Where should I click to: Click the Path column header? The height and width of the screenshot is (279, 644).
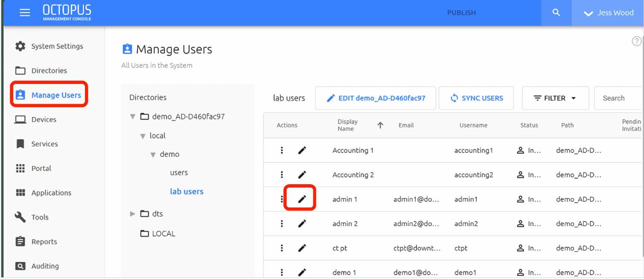coord(567,125)
